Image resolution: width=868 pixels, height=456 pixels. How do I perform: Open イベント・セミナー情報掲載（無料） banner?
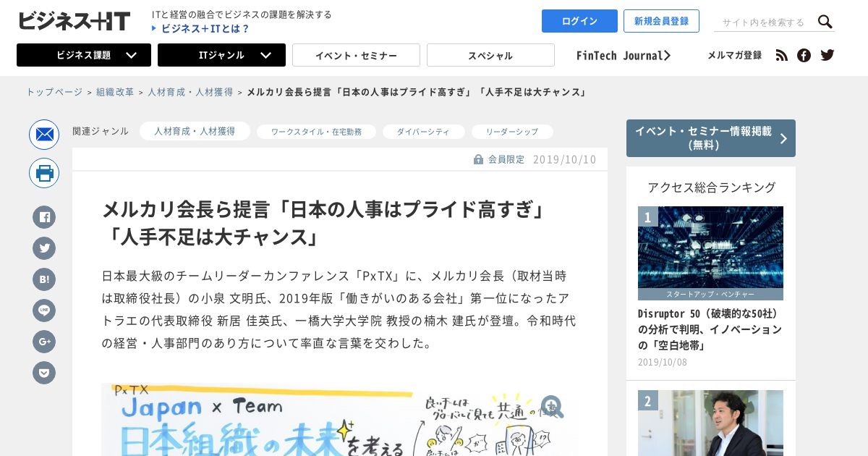coord(711,138)
